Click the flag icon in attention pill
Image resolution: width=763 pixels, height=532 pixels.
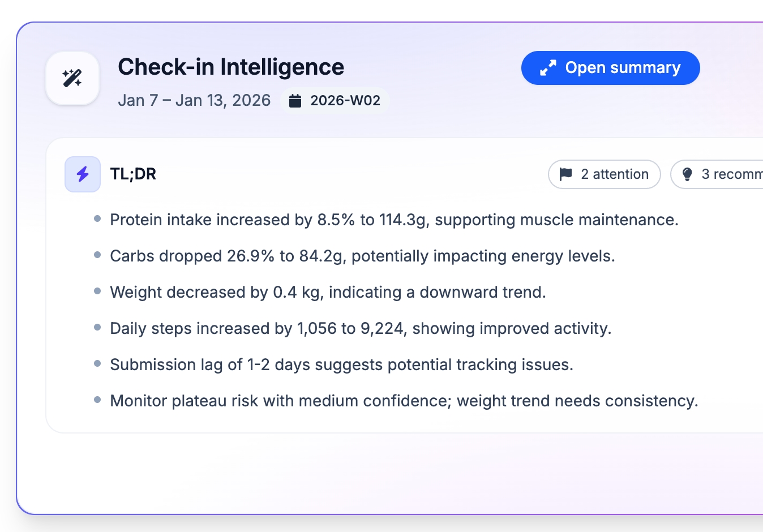pyautogui.click(x=565, y=174)
